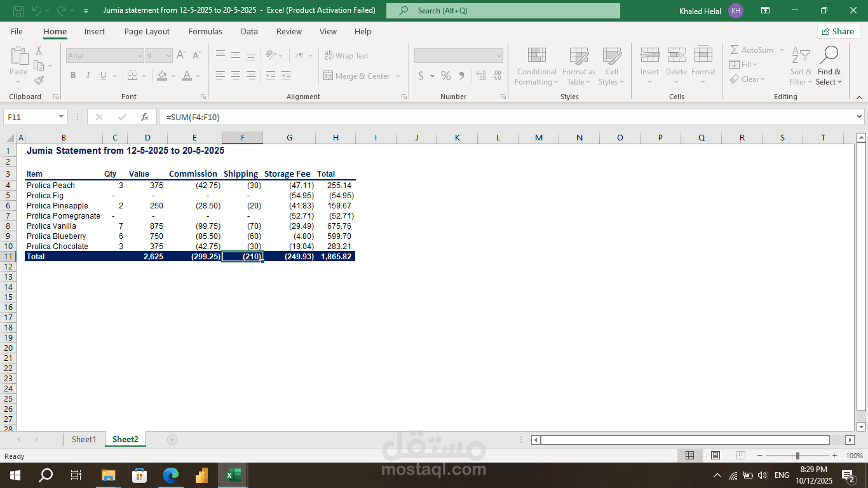
Task: Click the Increase Decimal icon
Action: (480, 76)
